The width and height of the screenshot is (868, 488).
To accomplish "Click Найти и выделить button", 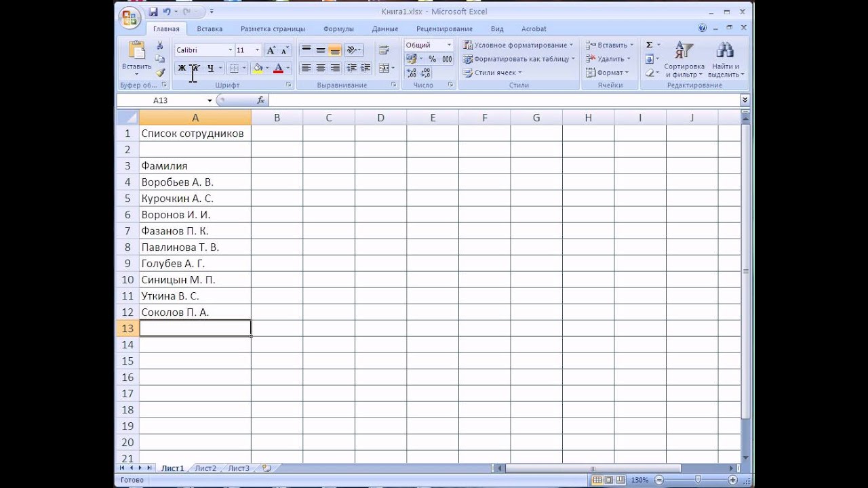I will pos(726,60).
